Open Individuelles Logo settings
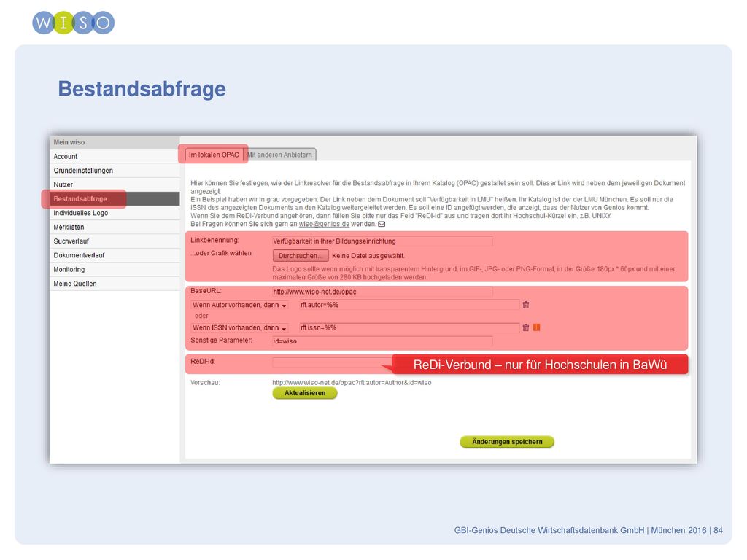 (115, 213)
